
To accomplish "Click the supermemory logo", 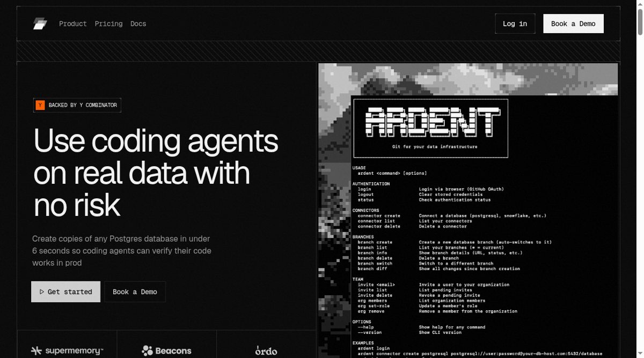I will (67, 351).
